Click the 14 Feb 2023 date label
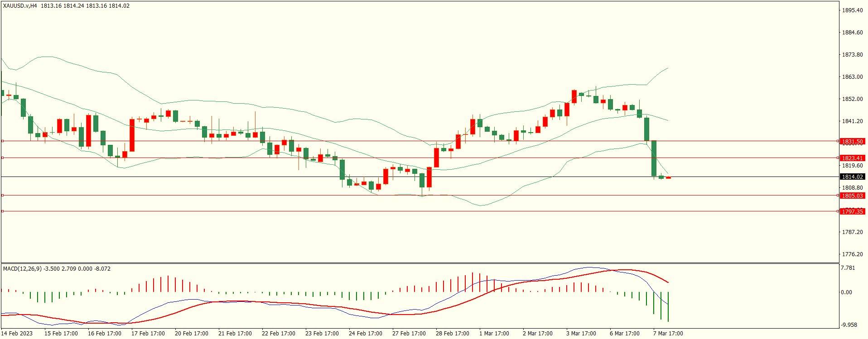Screen dimensions: 868x339 (x=17, y=334)
